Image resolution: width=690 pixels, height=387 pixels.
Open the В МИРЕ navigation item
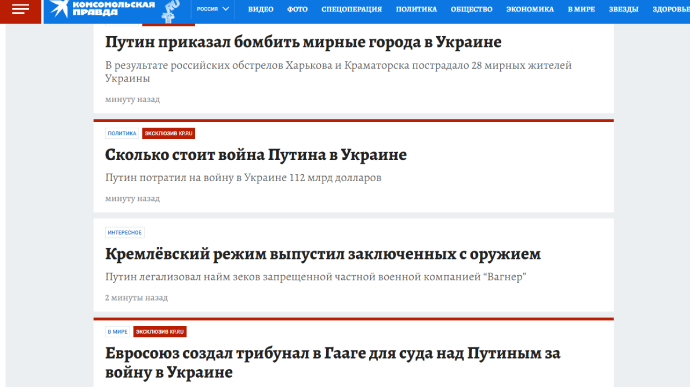[x=581, y=9]
